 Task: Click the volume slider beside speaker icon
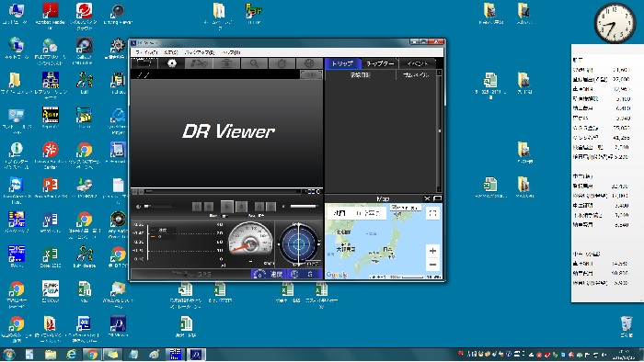click(x=158, y=206)
